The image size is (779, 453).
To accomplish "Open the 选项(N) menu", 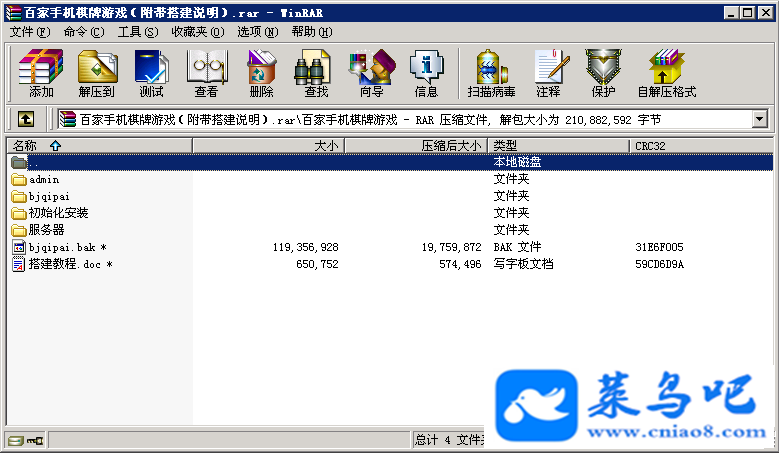I will pyautogui.click(x=257, y=32).
